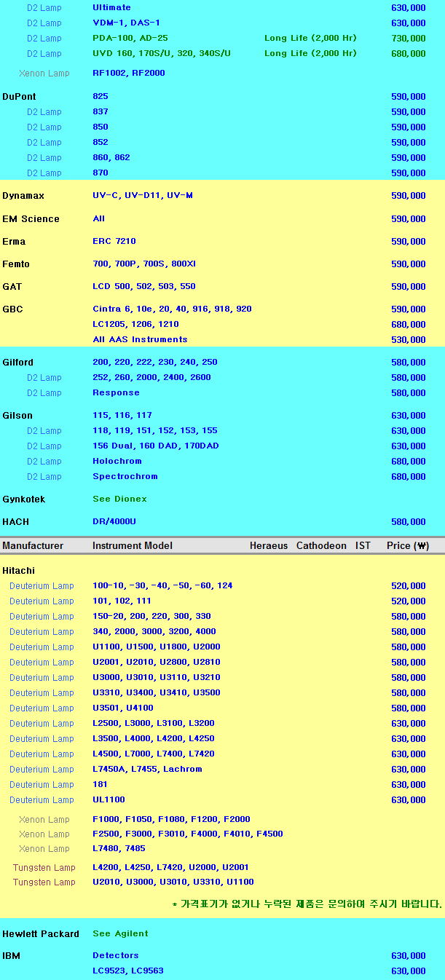
Task: Select 100-10, -30, -40, -50, -60, 124 models
Action: tap(162, 585)
